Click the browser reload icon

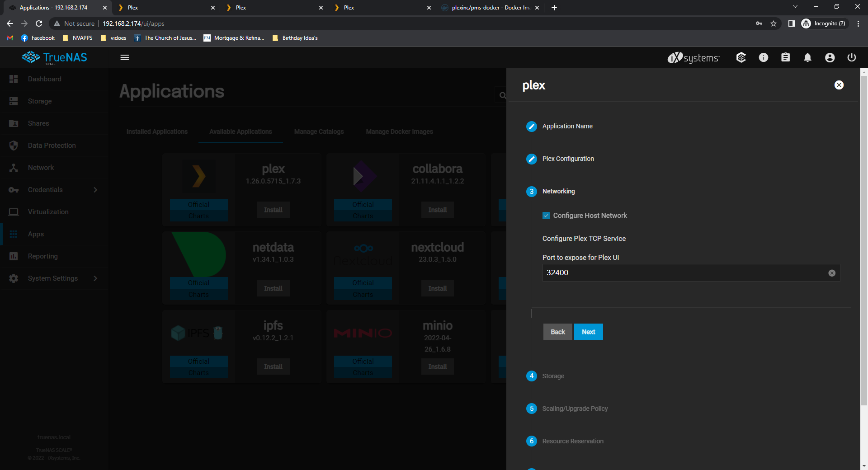[39, 23]
